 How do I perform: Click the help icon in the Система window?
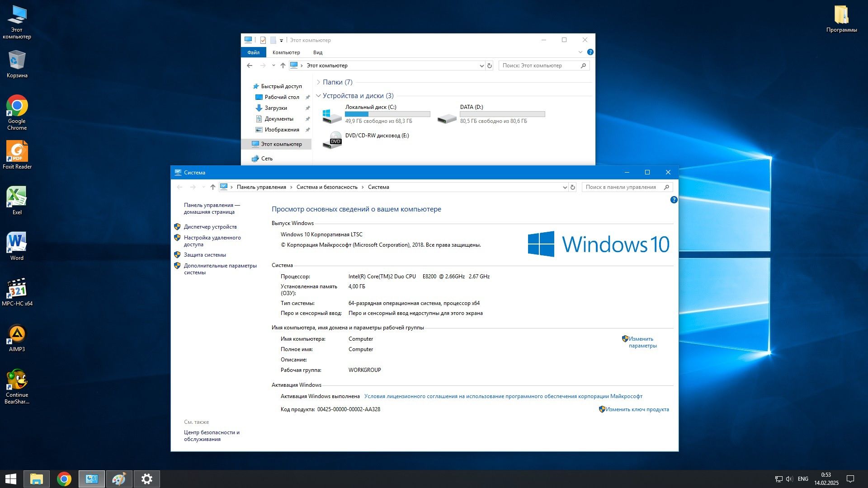674,200
